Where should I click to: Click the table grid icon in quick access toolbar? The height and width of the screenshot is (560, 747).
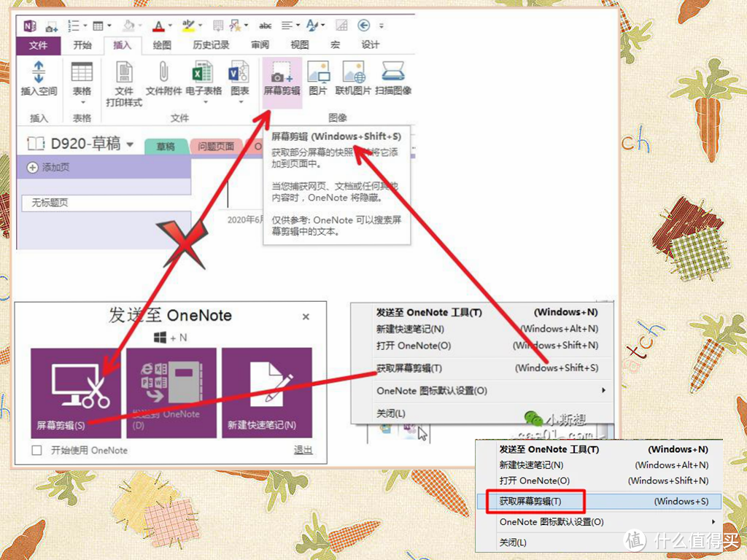[x=98, y=26]
